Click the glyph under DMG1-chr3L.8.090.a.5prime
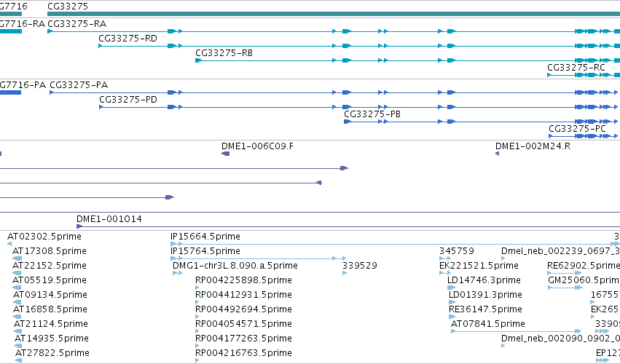Image resolution: width=620 pixels, height=364 pixels. point(177,273)
